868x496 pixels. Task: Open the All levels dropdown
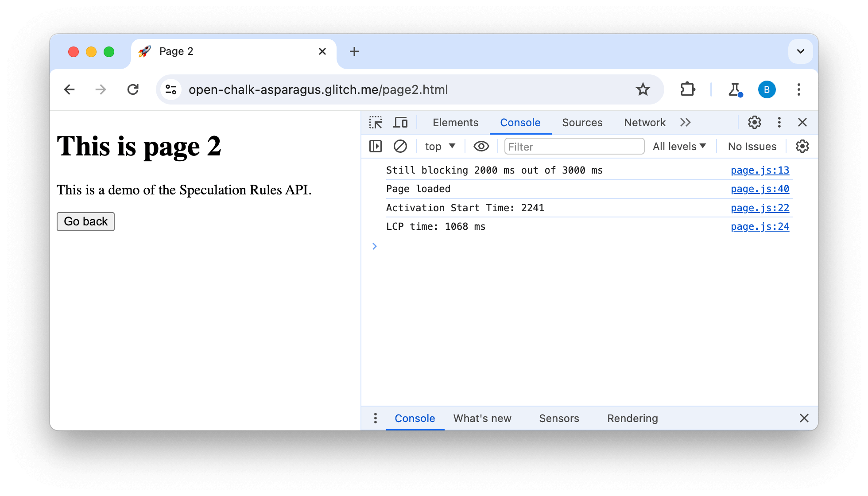[x=680, y=146]
